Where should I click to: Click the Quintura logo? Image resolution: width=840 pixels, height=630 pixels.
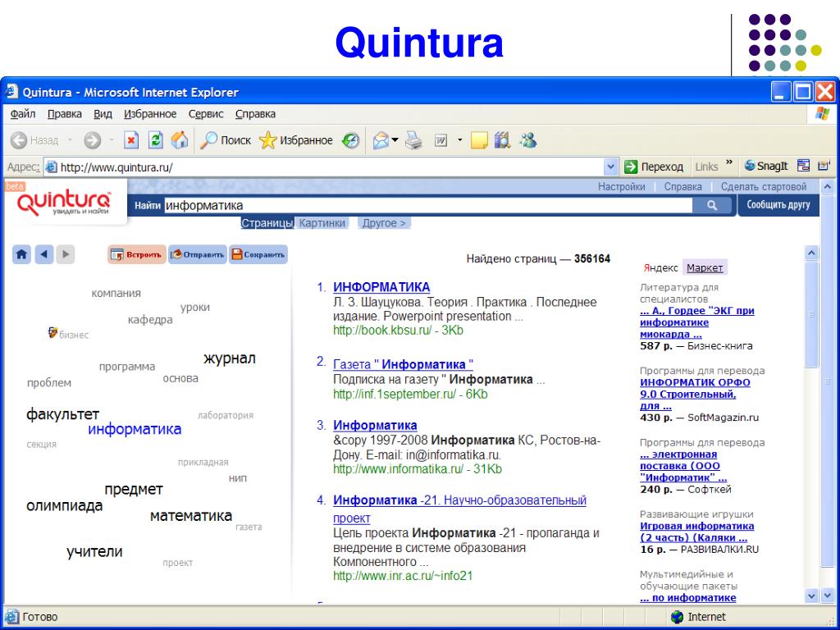[64, 203]
